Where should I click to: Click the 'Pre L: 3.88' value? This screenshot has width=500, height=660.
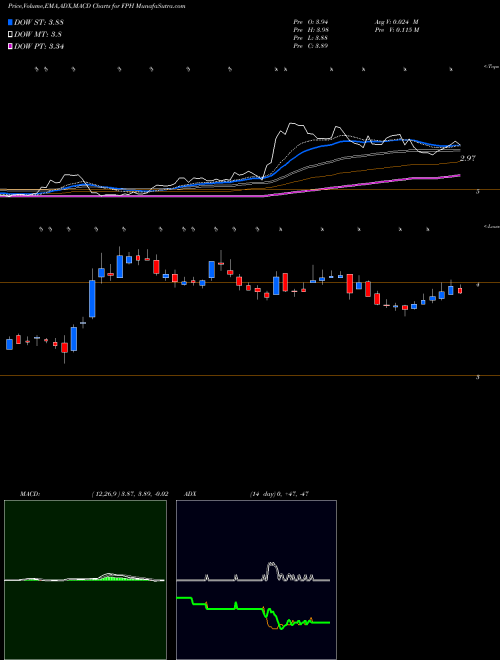tap(311, 38)
